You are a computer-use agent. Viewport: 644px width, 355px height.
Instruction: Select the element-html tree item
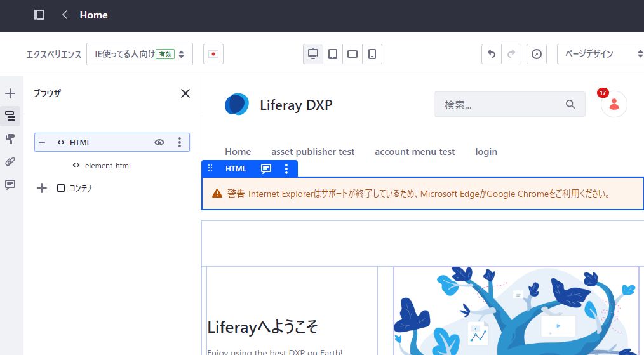tap(107, 166)
